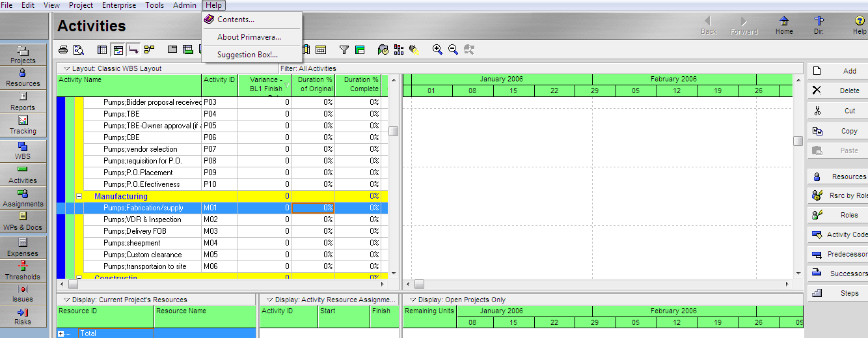
Task: Click the Add button in command bar
Action: point(838,71)
